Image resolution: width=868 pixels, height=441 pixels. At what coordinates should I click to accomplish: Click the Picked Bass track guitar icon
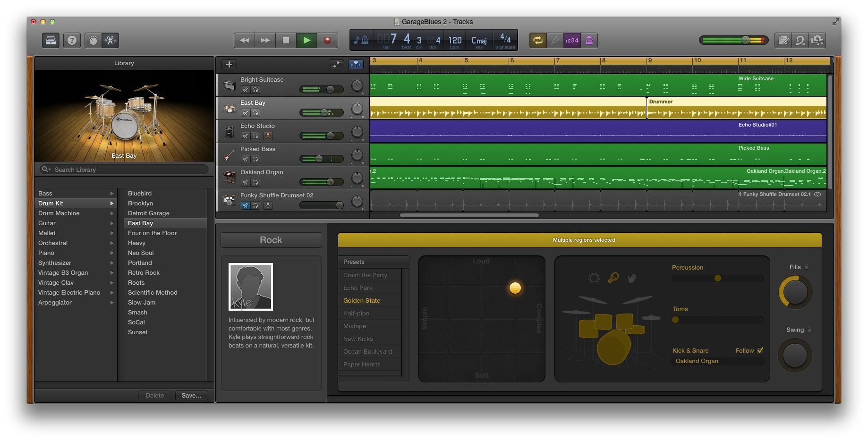click(230, 155)
